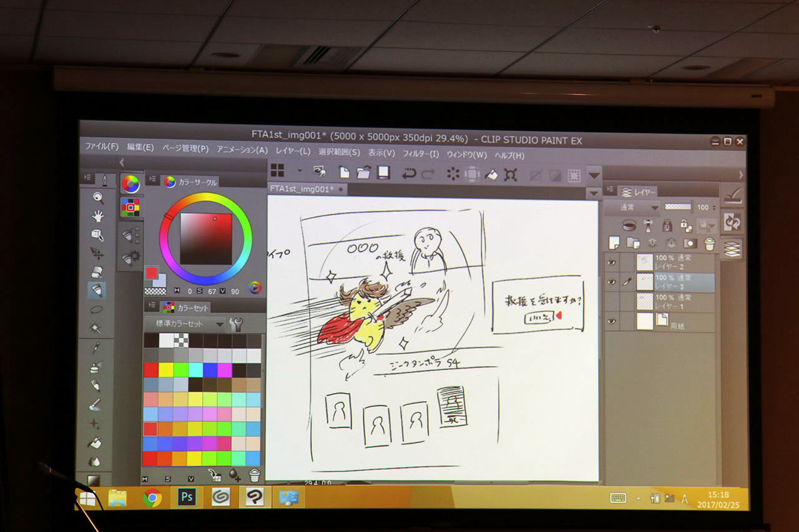Click the Save icon in command bar
This screenshot has width=799, height=532.
click(383, 172)
